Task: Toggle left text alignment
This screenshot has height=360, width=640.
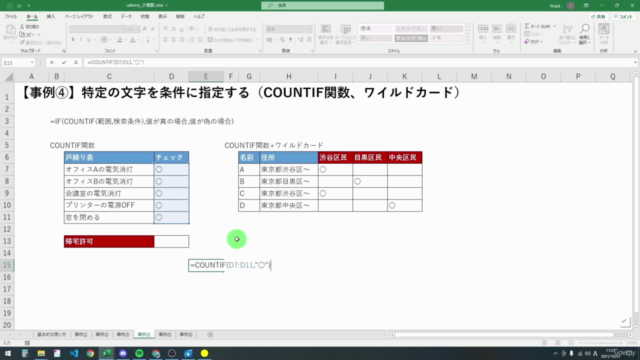Action: (165, 40)
